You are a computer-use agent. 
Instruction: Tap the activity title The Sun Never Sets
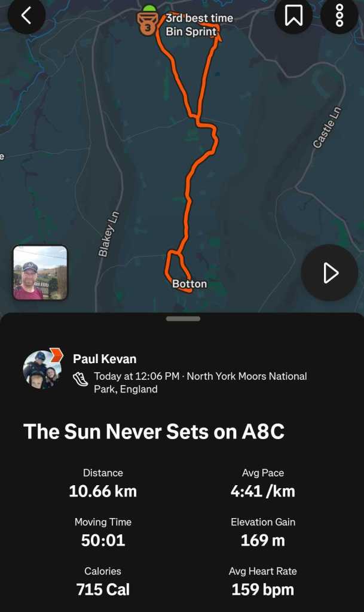[x=154, y=431]
